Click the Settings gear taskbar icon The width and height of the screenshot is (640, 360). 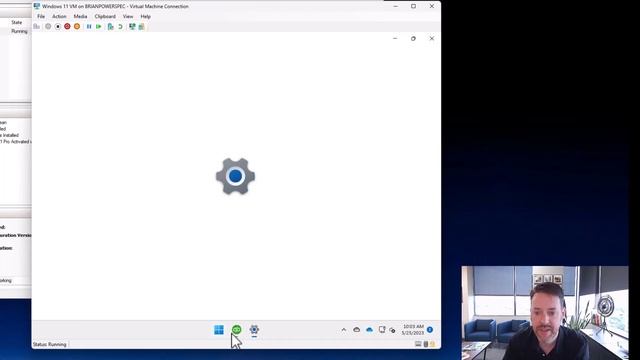[254, 329]
